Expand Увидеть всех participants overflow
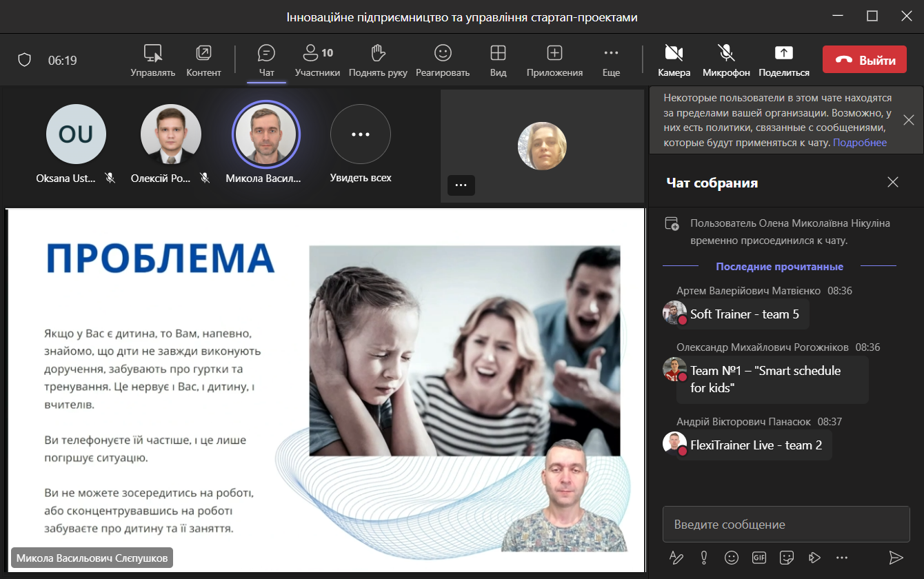The height and width of the screenshot is (579, 924). (361, 134)
